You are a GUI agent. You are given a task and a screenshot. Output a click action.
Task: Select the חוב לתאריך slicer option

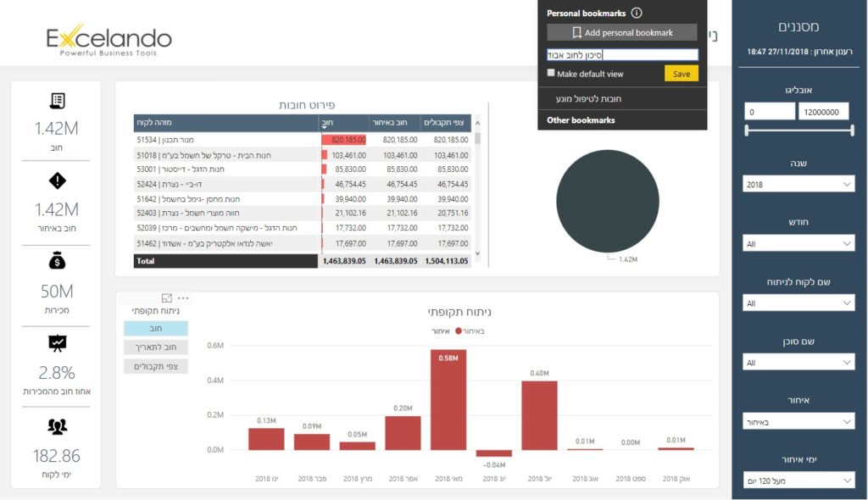tap(156, 347)
